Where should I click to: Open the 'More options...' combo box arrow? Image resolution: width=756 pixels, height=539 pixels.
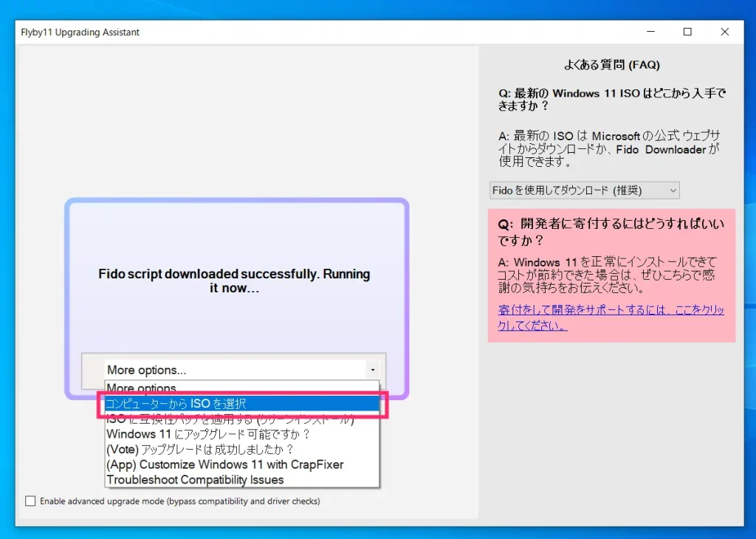pyautogui.click(x=373, y=370)
